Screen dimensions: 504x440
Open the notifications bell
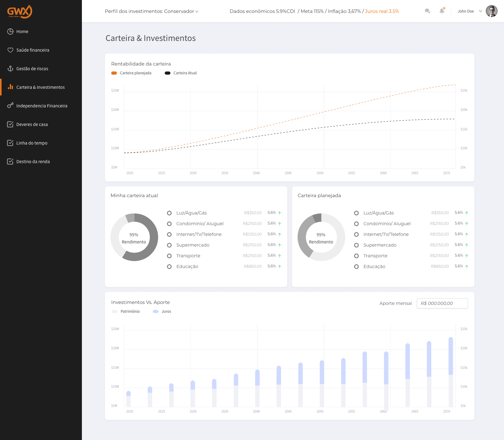point(442,11)
